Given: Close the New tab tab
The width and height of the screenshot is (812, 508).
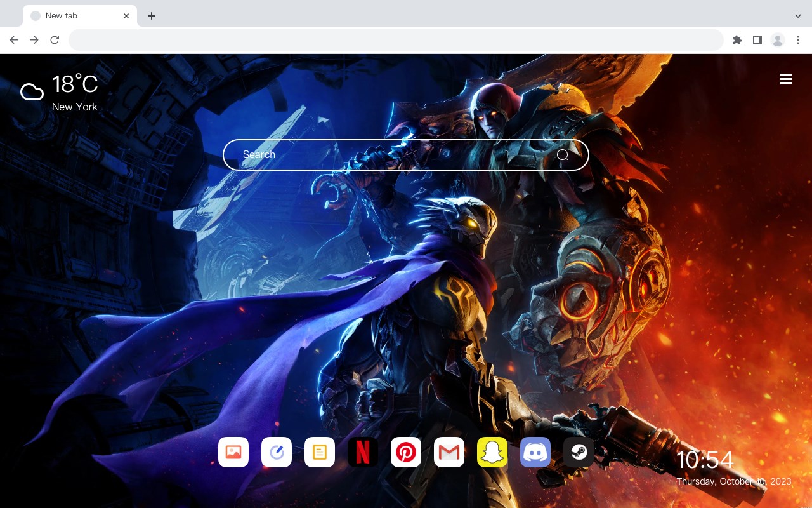Looking at the screenshot, I should coord(127,16).
